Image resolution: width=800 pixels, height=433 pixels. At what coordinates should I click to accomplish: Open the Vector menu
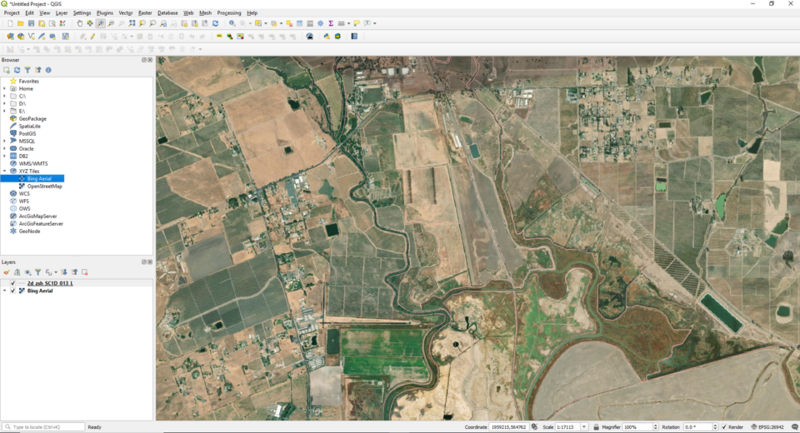(x=125, y=13)
